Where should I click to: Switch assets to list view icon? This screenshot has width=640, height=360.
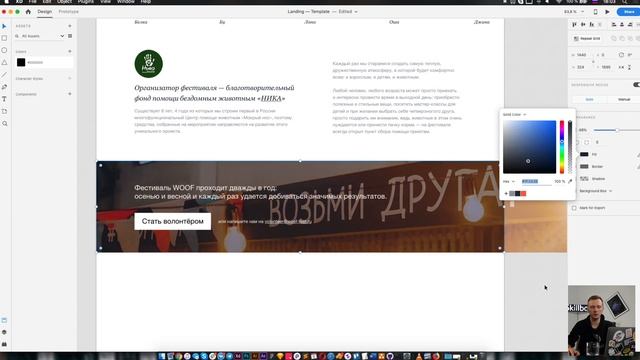coord(70,36)
